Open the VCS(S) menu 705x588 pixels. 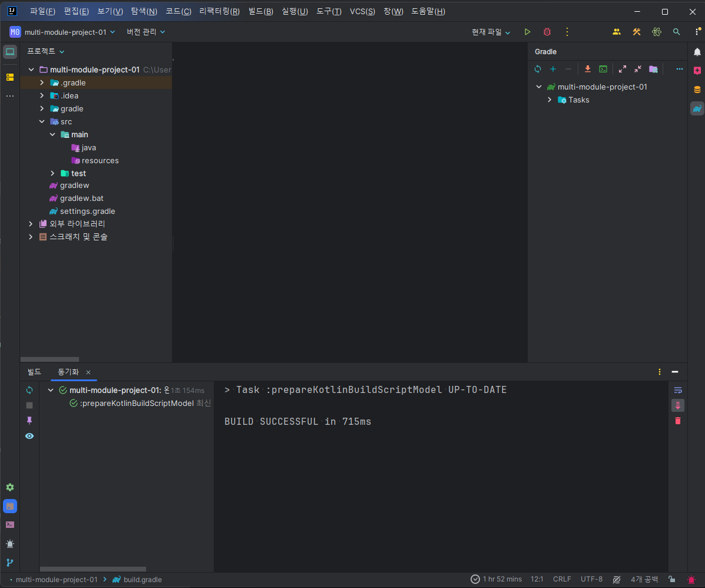click(x=362, y=11)
